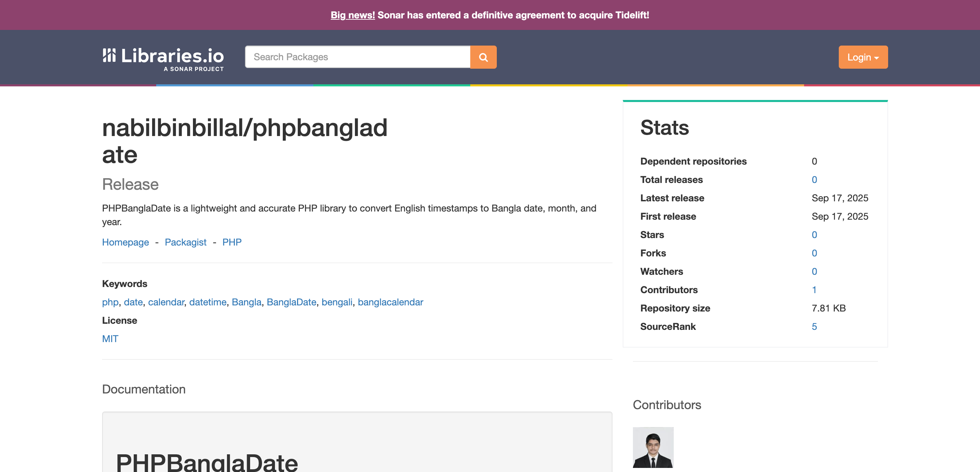Open the Libraries.io logo home link

(163, 59)
